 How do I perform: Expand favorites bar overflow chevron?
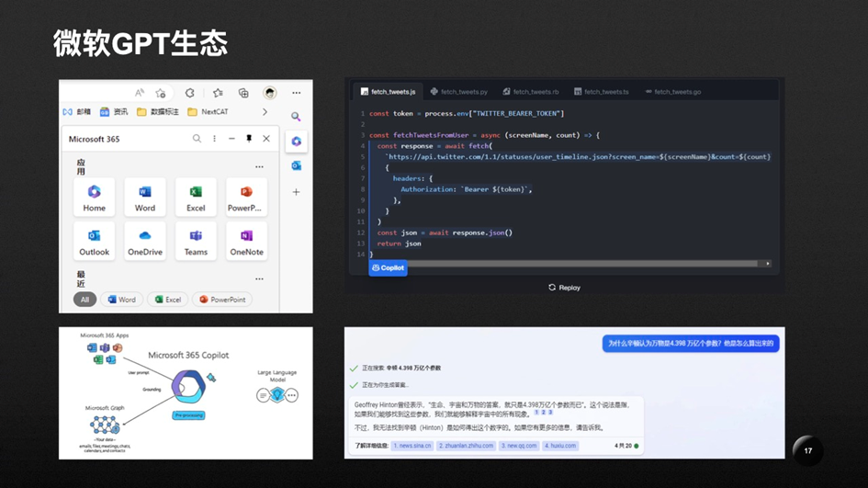[265, 112]
